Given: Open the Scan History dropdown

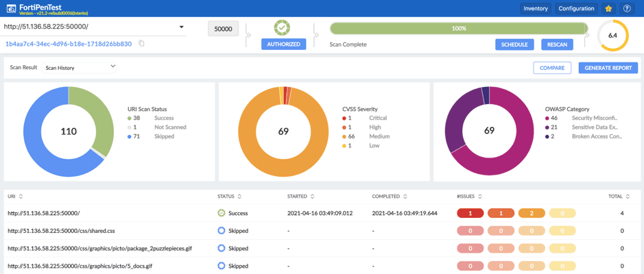Looking at the screenshot, I should tap(80, 67).
